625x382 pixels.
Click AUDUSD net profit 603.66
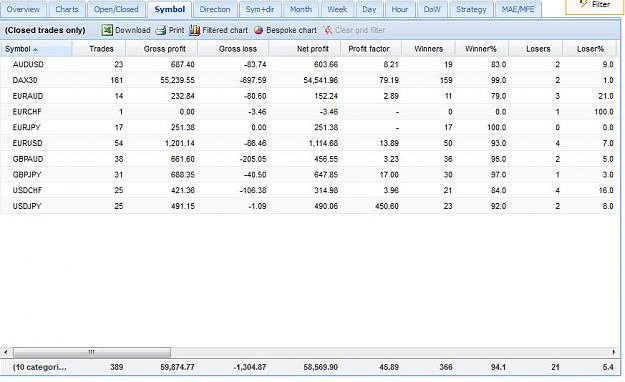point(326,64)
